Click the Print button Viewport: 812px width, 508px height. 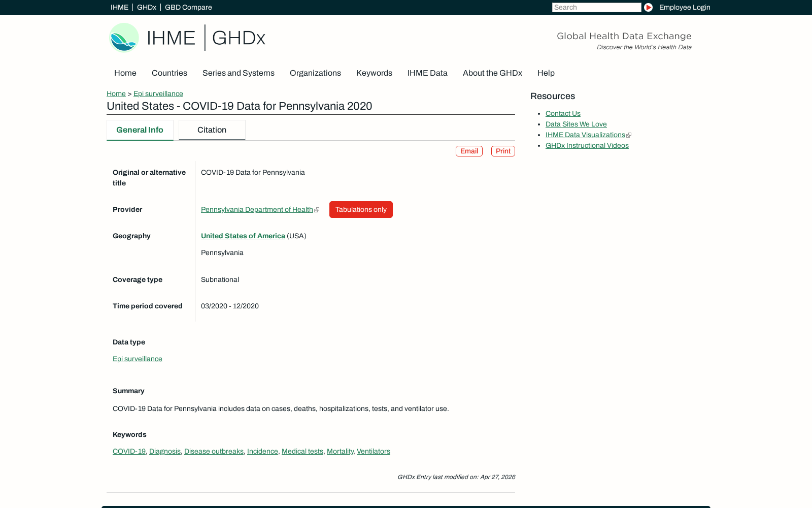503,151
